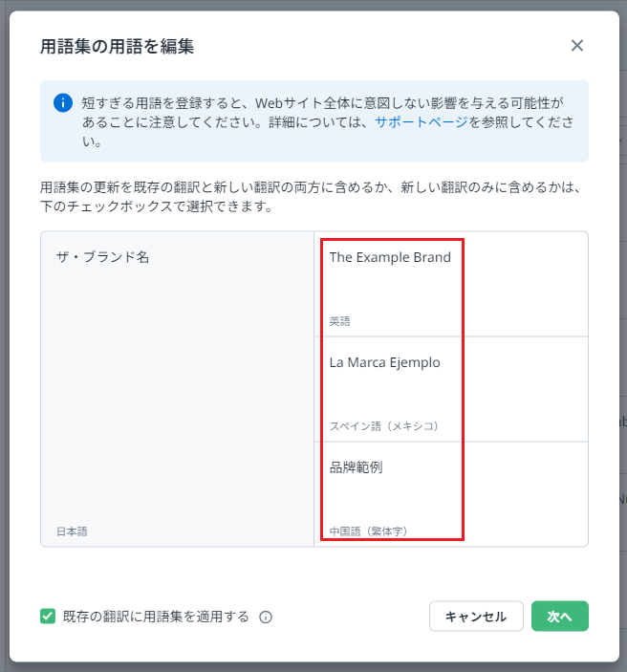The image size is (627, 672).
Task: Toggle the 既存の翻訳に用語集を適用する checkbox
Action: 48,617
